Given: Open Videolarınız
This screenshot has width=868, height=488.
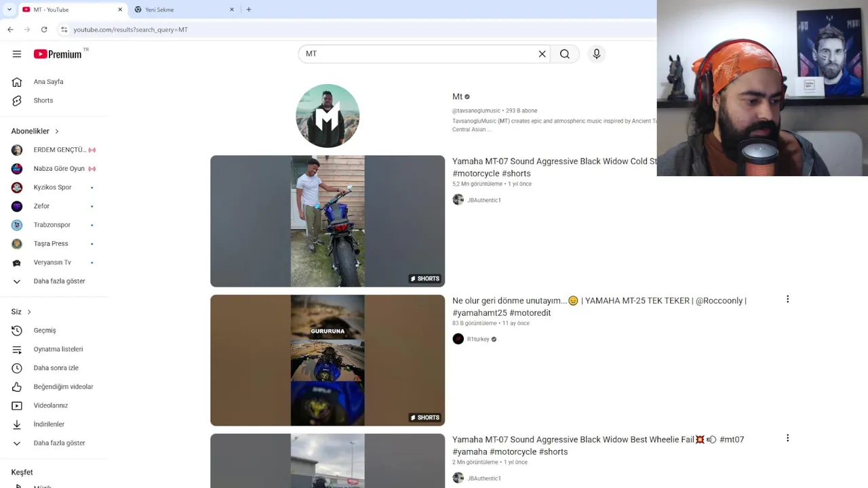Looking at the screenshot, I should 54,405.
